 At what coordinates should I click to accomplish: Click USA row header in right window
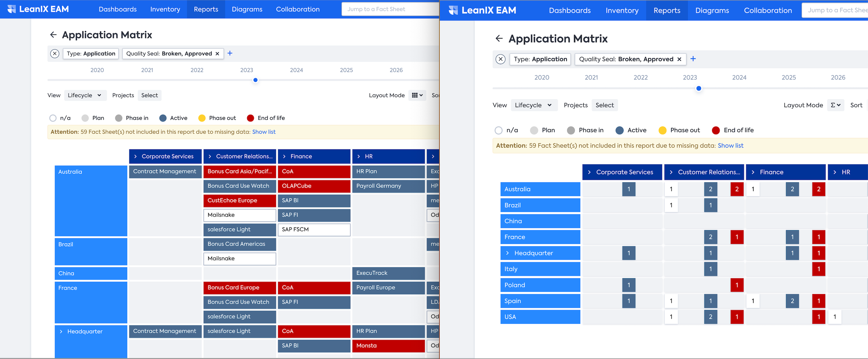click(x=540, y=317)
